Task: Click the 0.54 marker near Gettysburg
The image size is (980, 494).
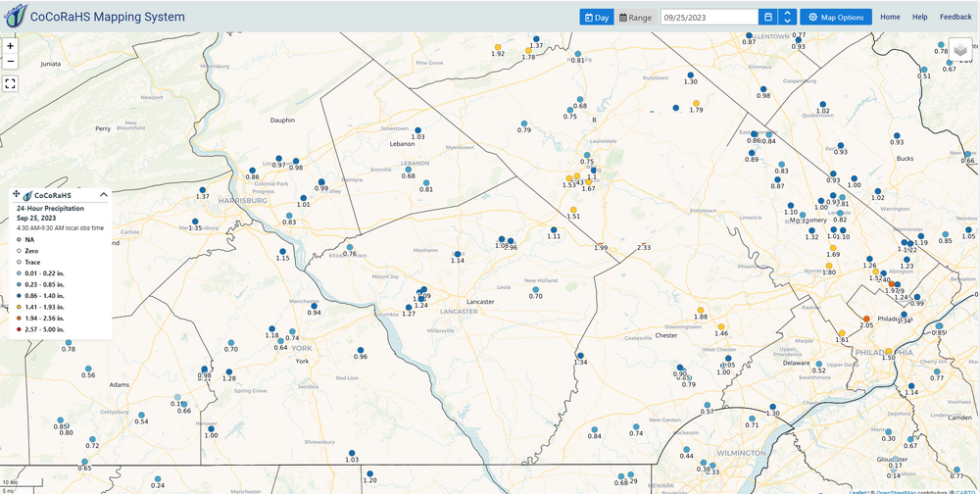Action: (141, 415)
